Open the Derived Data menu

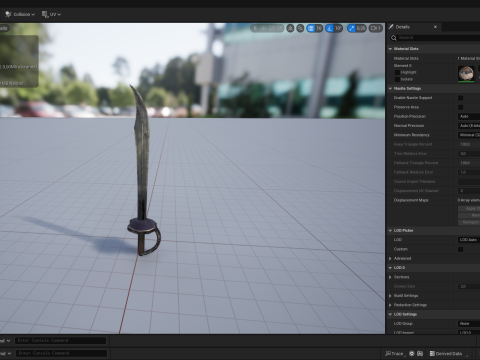tap(448, 354)
